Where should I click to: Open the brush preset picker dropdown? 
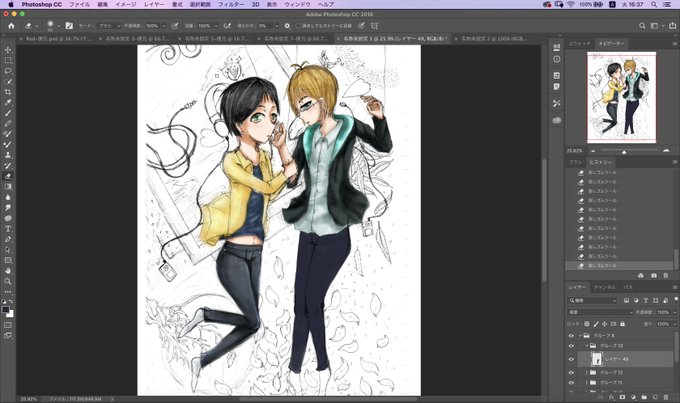(x=59, y=26)
